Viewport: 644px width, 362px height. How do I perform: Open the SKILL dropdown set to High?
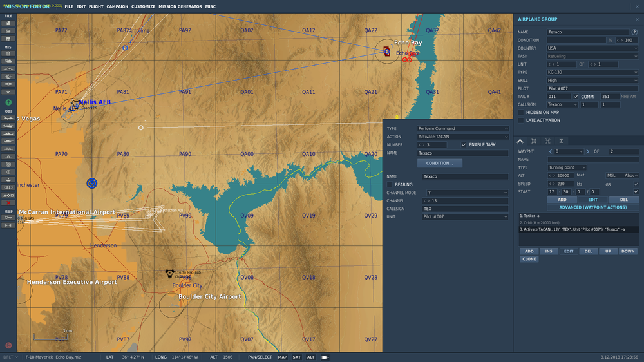(592, 81)
